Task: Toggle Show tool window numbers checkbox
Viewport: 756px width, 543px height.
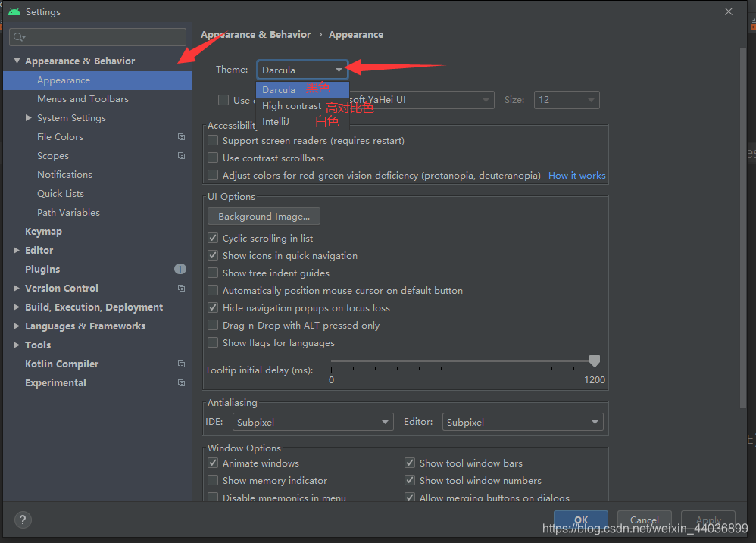Action: pyautogui.click(x=410, y=480)
